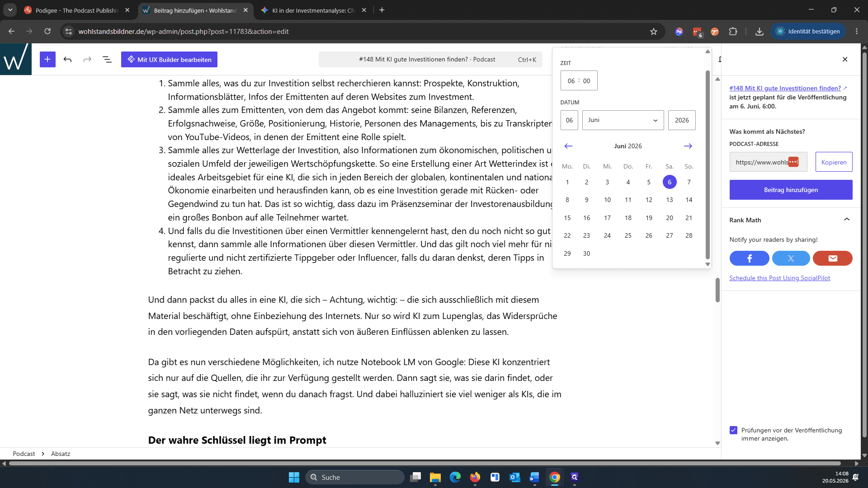Open File Explorer from taskbar
The image size is (868, 488).
point(435,477)
